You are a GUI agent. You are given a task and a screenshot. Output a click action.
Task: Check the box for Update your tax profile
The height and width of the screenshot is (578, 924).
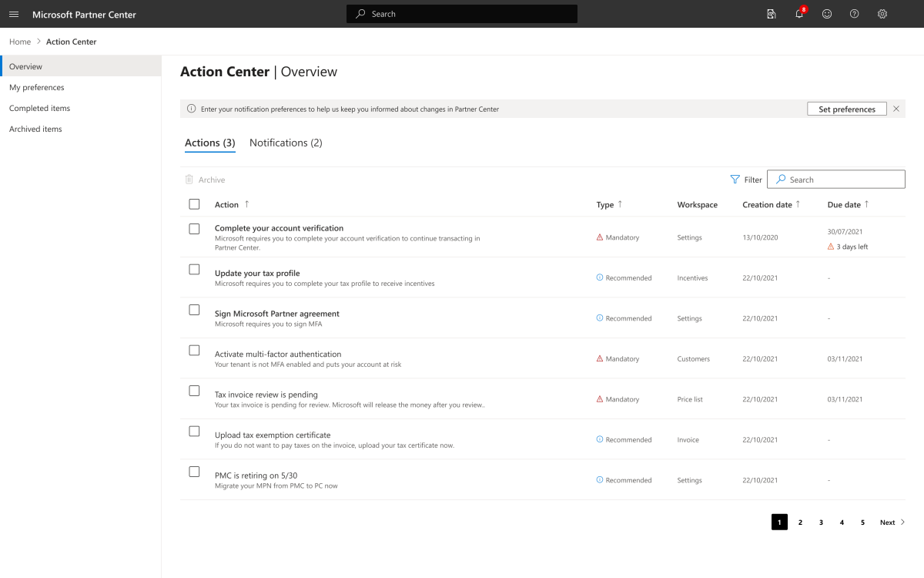pyautogui.click(x=194, y=269)
